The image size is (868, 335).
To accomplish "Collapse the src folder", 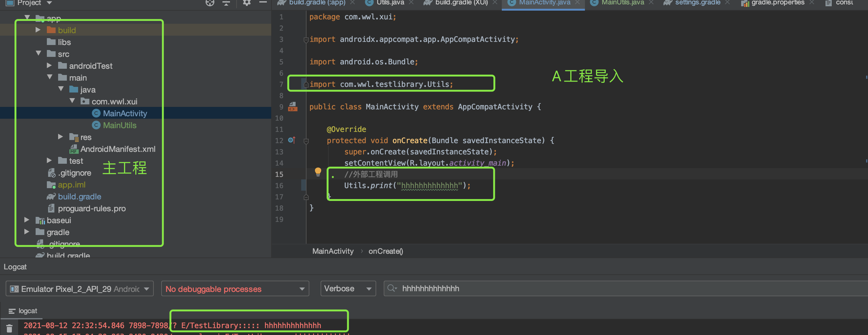I will [38, 53].
